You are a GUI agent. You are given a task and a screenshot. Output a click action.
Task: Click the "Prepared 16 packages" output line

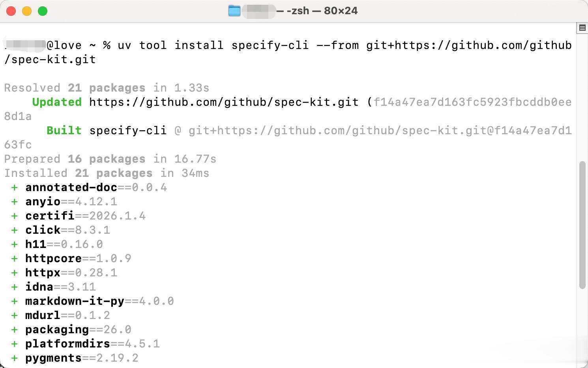(x=110, y=159)
